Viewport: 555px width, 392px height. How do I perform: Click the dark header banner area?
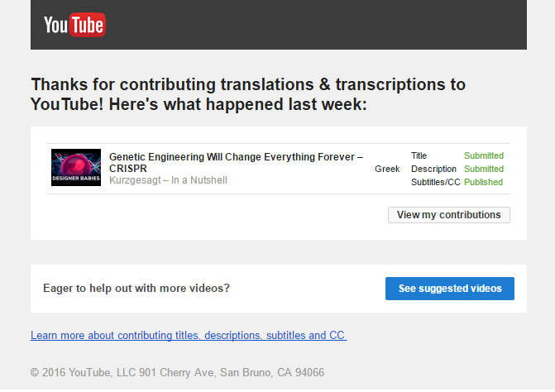click(x=279, y=25)
